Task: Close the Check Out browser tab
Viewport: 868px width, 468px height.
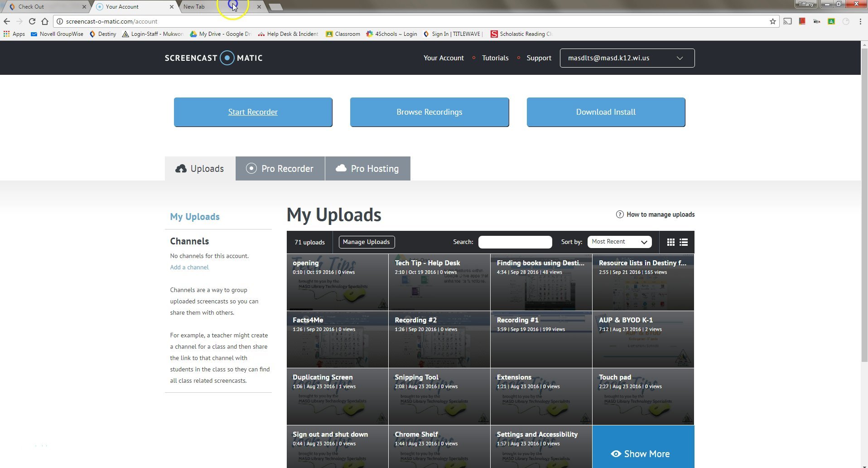Action: [84, 7]
